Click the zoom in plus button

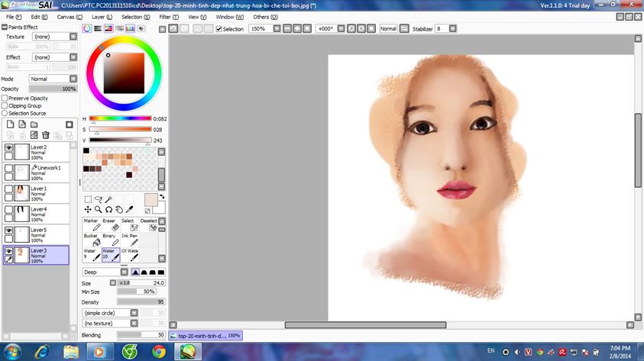tap(297, 29)
